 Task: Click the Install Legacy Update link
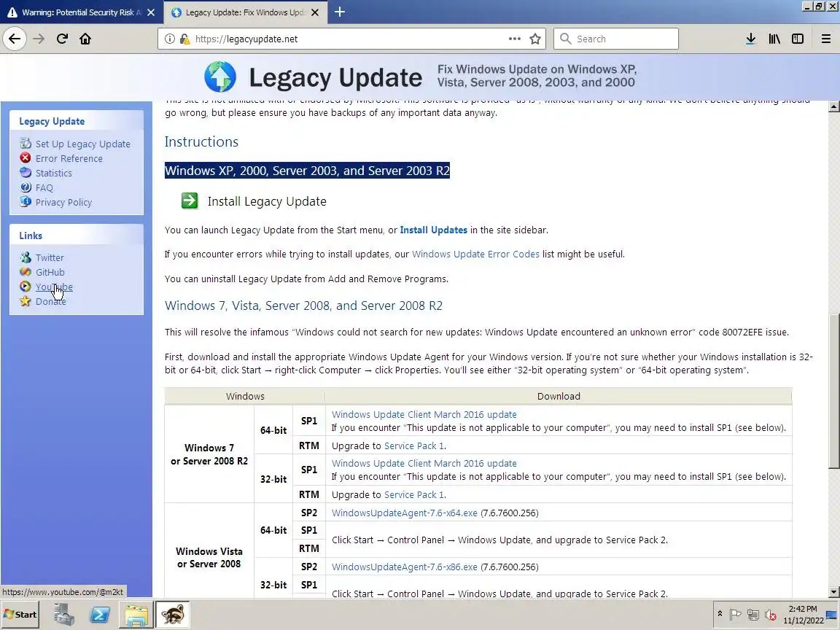coord(267,201)
